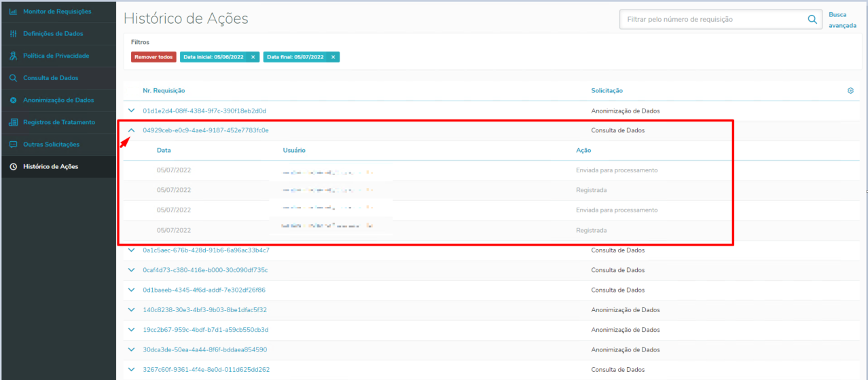Open Busca avançada link
Screen dimensions: 868x380
click(x=842, y=20)
